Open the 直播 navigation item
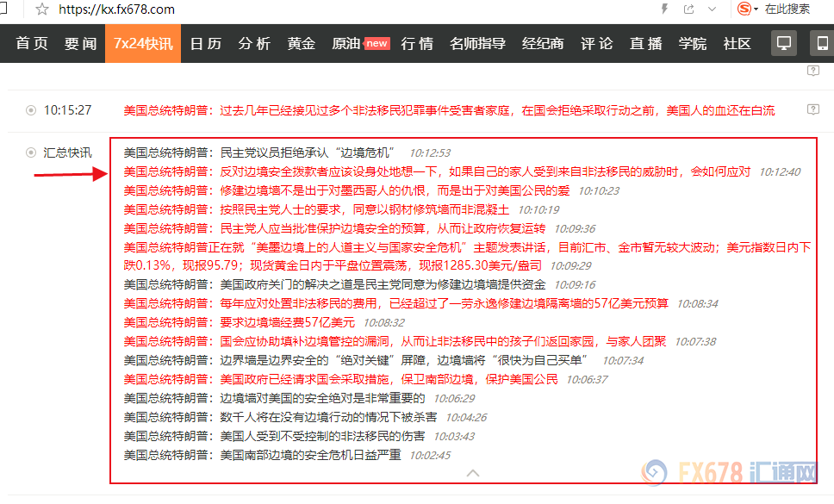834x504 pixels. click(645, 44)
